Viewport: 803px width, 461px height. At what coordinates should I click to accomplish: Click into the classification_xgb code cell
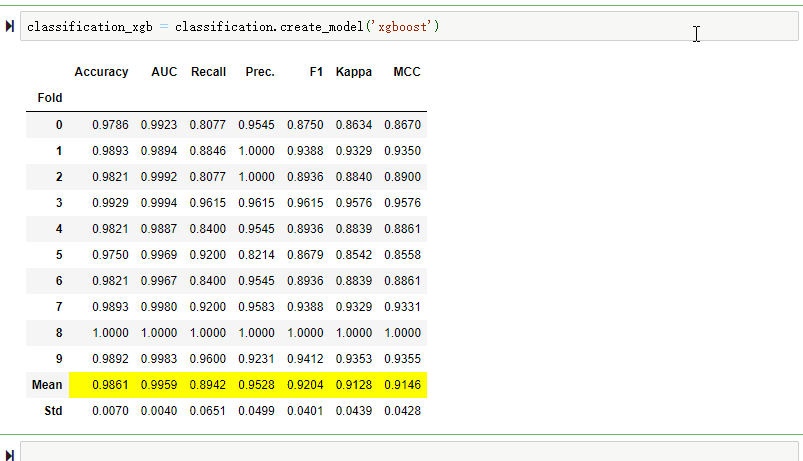click(409, 26)
